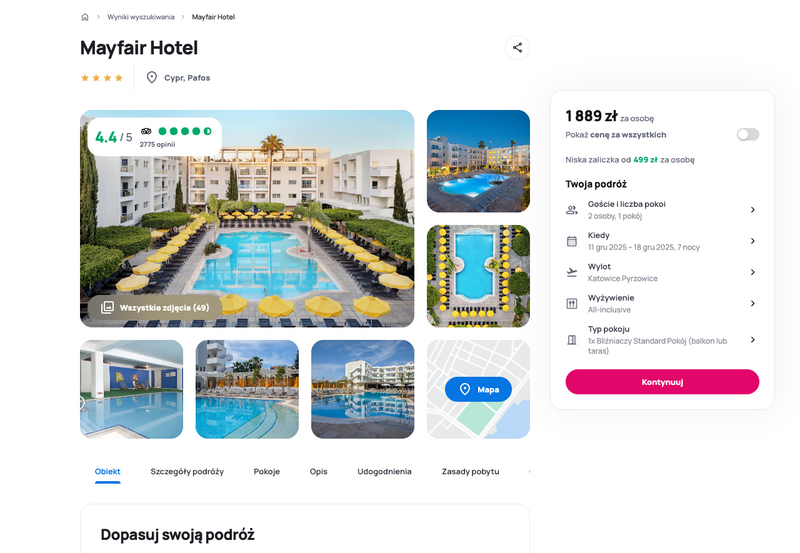
Task: Click the door icon next to Typ pokoju
Action: pos(572,340)
